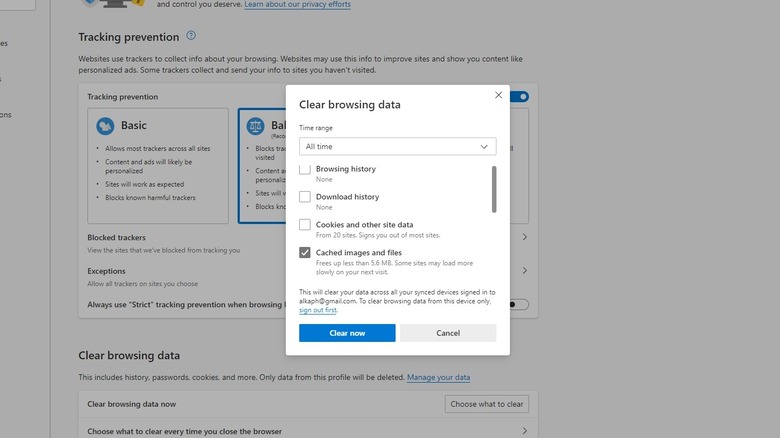Click the Balanced scales icon
This screenshot has width=780, height=438.
tap(254, 126)
